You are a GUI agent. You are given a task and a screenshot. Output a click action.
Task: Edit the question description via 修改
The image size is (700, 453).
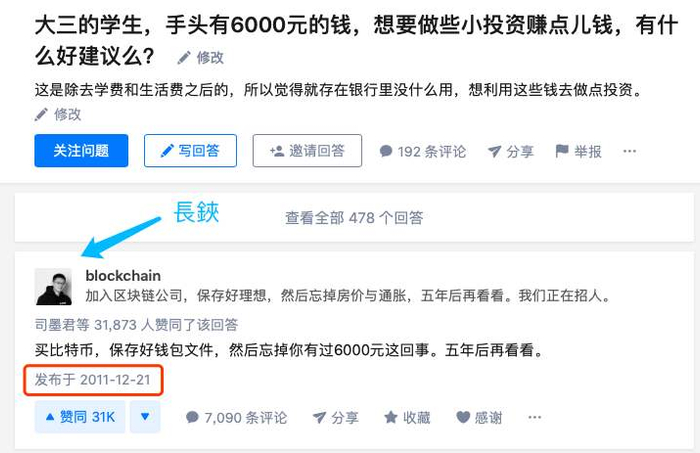pyautogui.click(x=58, y=115)
